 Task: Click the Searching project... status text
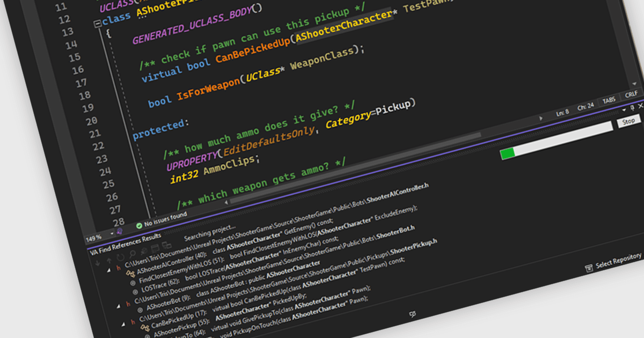(x=209, y=231)
